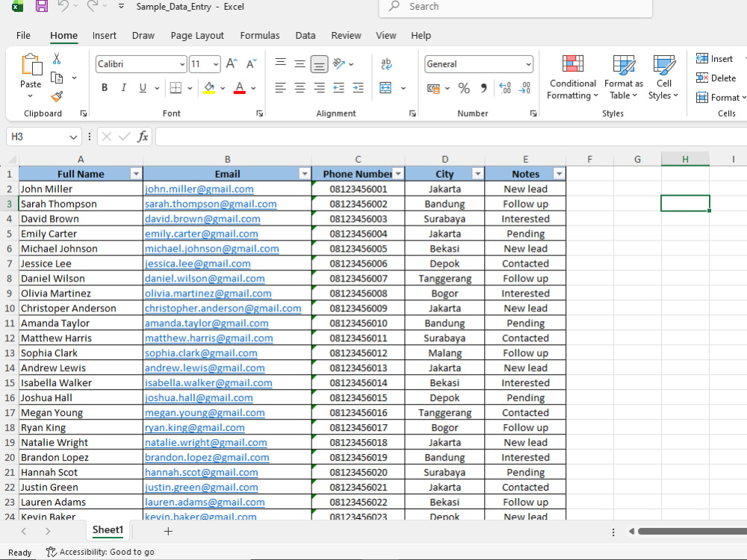Viewport: 747px width, 560px height.
Task: Click the Undo arrow icon
Action: pos(63,6)
